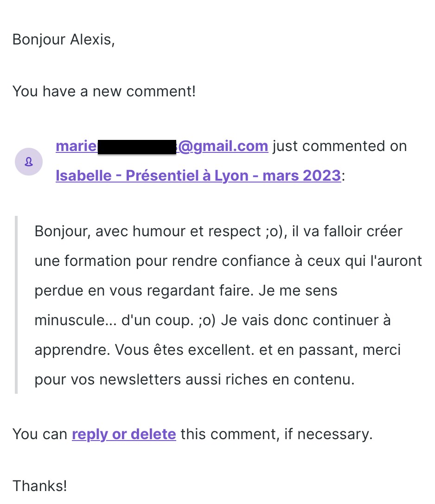Click the une formation pour rendre confiance line
This screenshot has width=435, height=504.
[228, 261]
